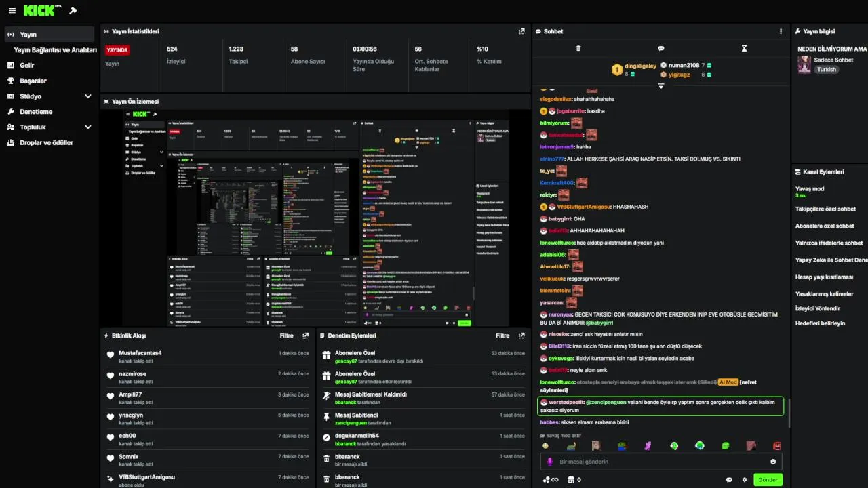The width and height of the screenshot is (868, 488).
Task: Expand the Stüdyo sidebar section
Action: tap(87, 96)
